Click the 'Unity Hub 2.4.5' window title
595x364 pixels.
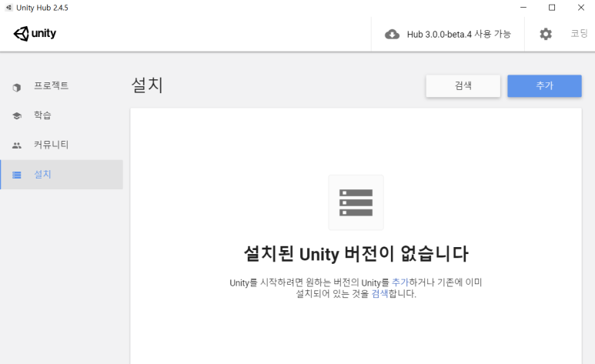pos(42,8)
